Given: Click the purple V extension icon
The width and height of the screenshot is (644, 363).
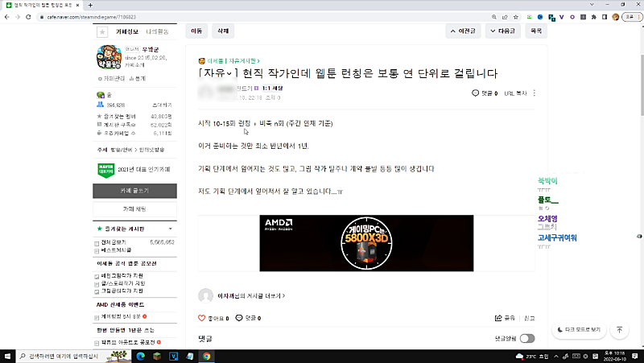Looking at the screenshot, I should coord(561,17).
